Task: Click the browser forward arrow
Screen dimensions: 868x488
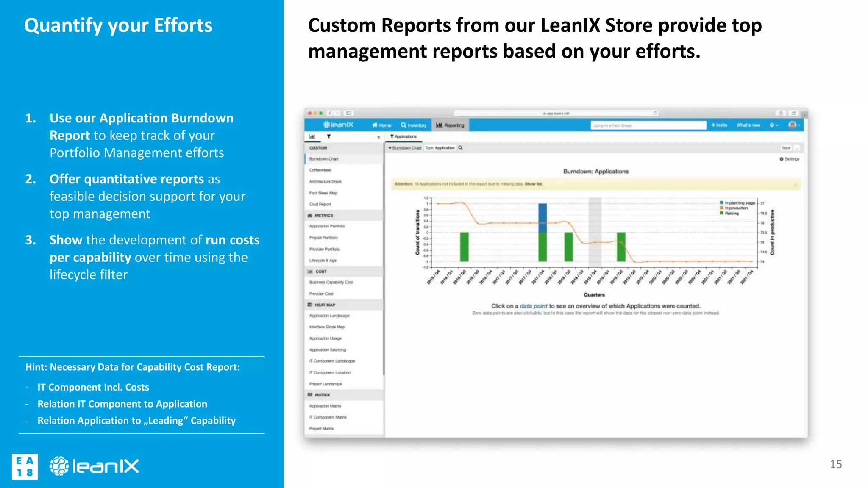Action: [x=337, y=113]
